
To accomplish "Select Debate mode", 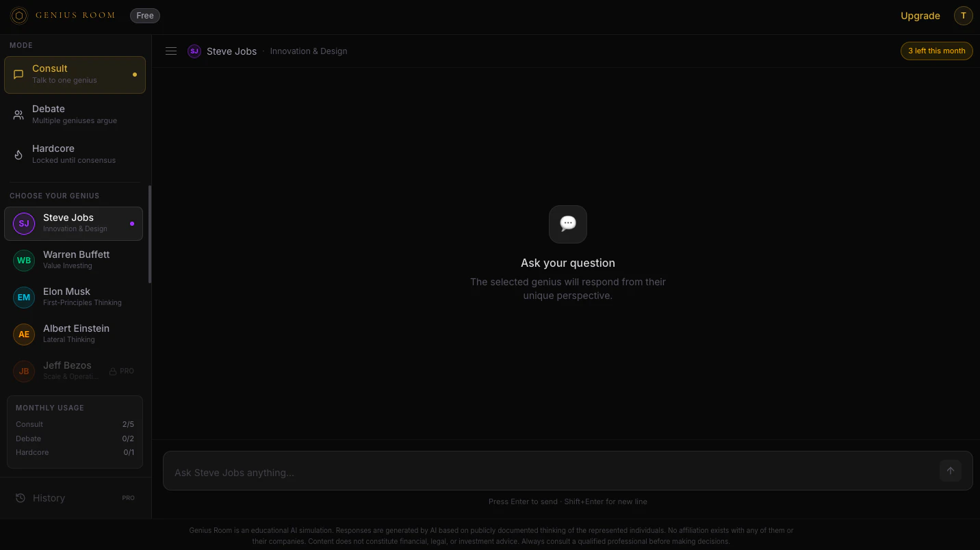I will click(75, 115).
